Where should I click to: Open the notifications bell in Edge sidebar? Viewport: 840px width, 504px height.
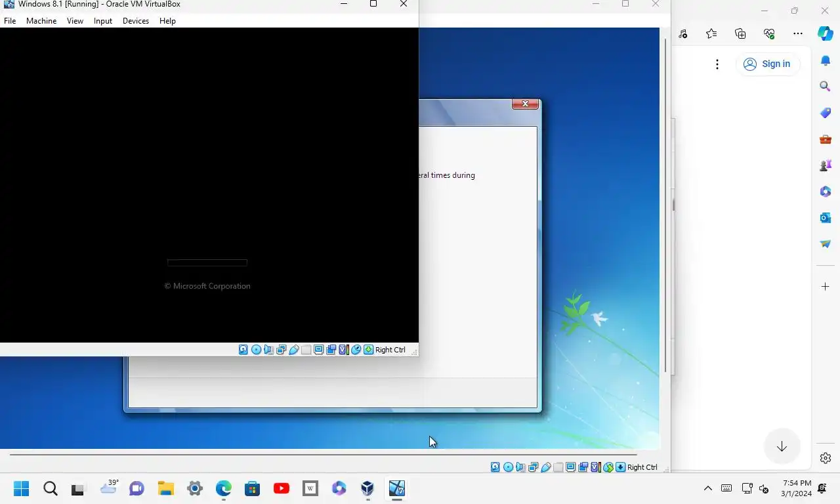(826, 61)
